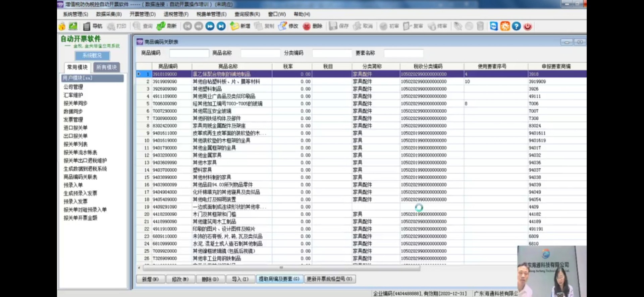644x297 pixels.
Task: Click the 更新开票规格型号(U) button
Action: click(330, 279)
